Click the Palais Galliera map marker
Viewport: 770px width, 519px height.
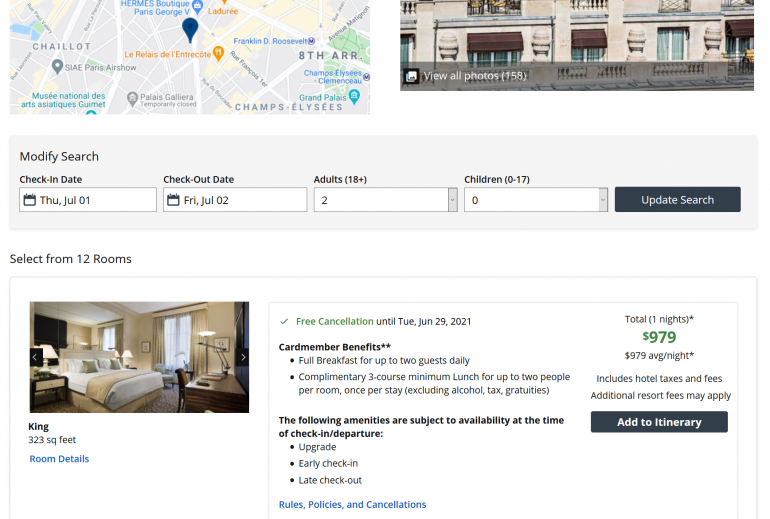pos(130,98)
